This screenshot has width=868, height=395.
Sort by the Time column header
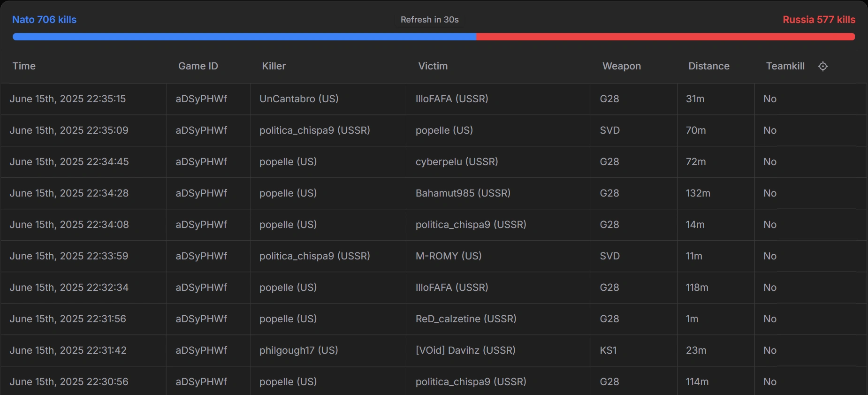click(x=24, y=66)
